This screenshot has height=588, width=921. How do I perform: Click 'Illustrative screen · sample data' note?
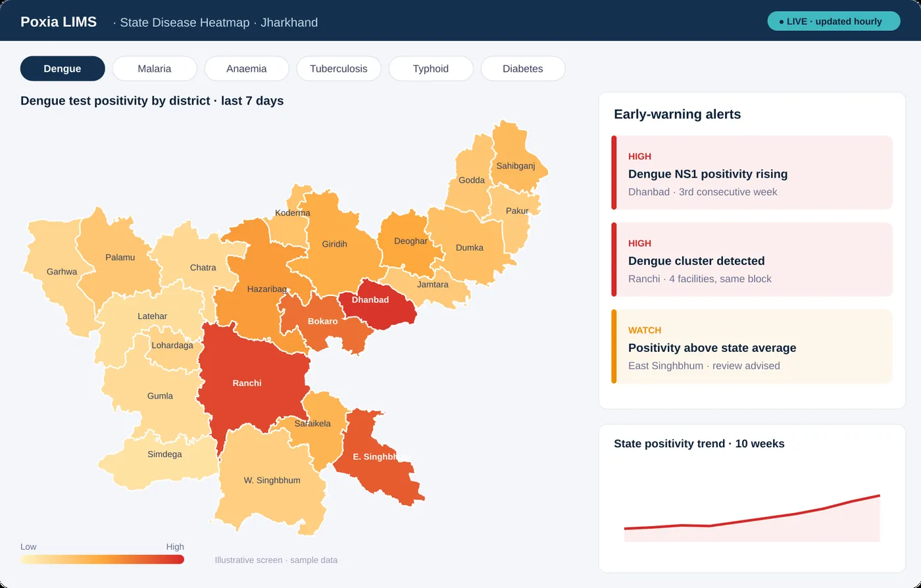[x=276, y=560]
